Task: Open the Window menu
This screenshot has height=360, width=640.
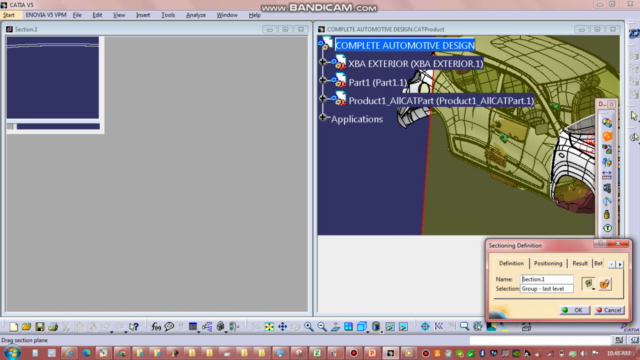Action: point(227,15)
